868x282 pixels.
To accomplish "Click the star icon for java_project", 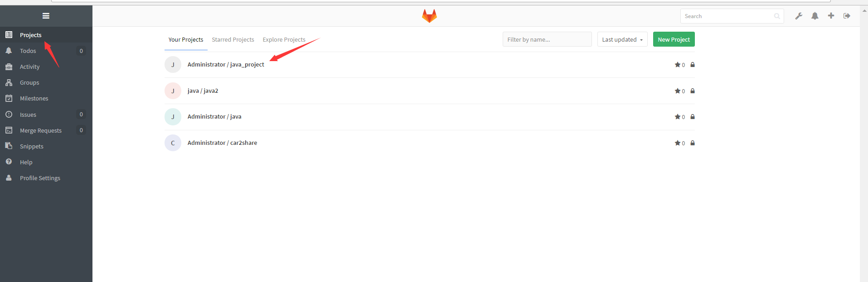I will tap(677, 65).
